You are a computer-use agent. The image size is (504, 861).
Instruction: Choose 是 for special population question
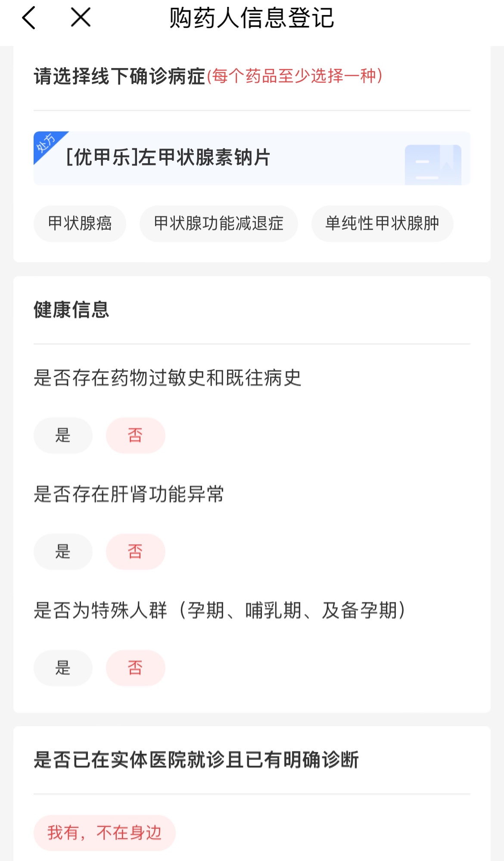[x=63, y=668]
